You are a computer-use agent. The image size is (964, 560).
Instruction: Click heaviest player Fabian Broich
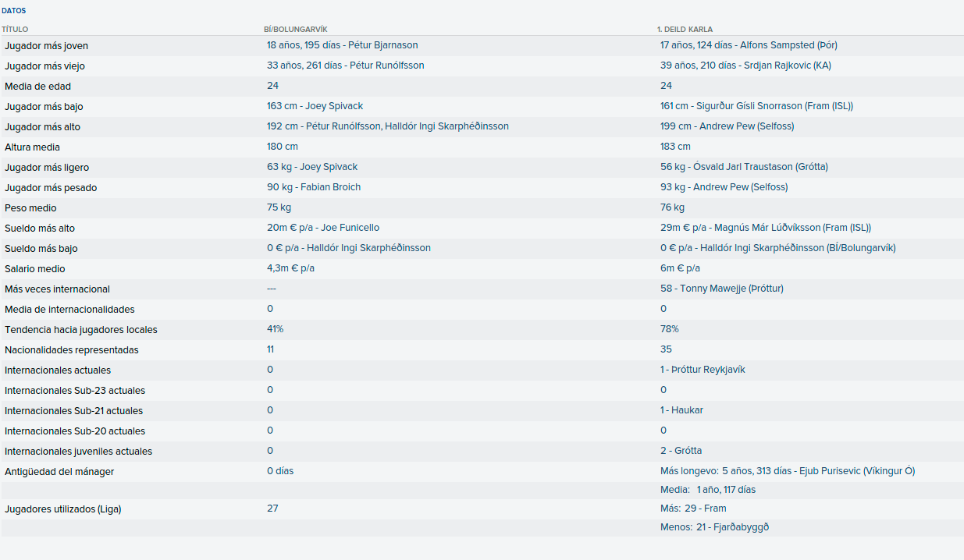pyautogui.click(x=314, y=187)
